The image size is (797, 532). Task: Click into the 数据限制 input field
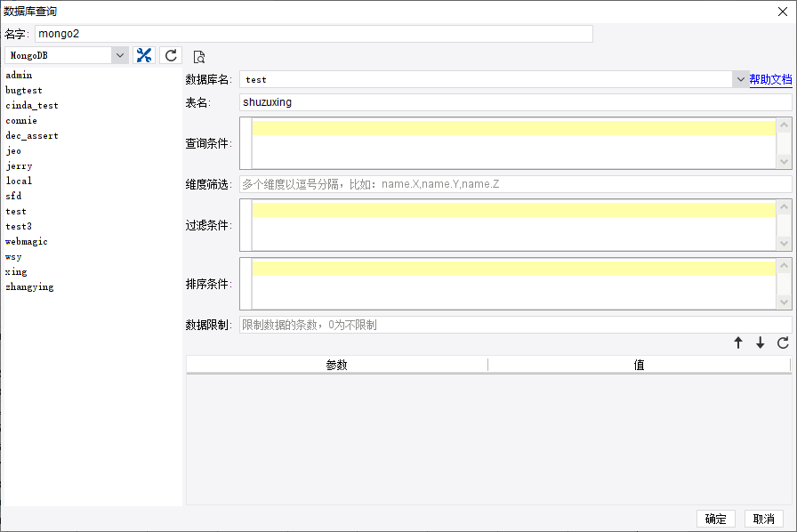click(515, 325)
